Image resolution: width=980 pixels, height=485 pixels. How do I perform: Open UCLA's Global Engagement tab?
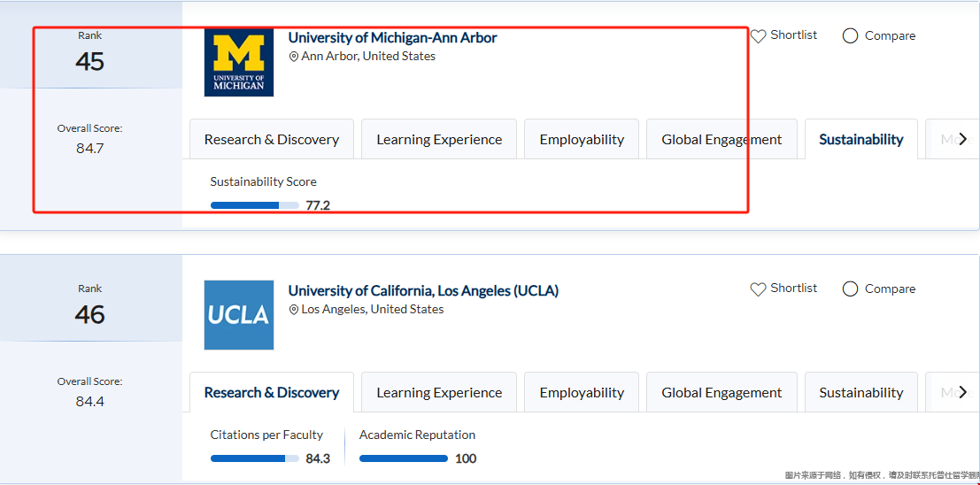pos(721,393)
